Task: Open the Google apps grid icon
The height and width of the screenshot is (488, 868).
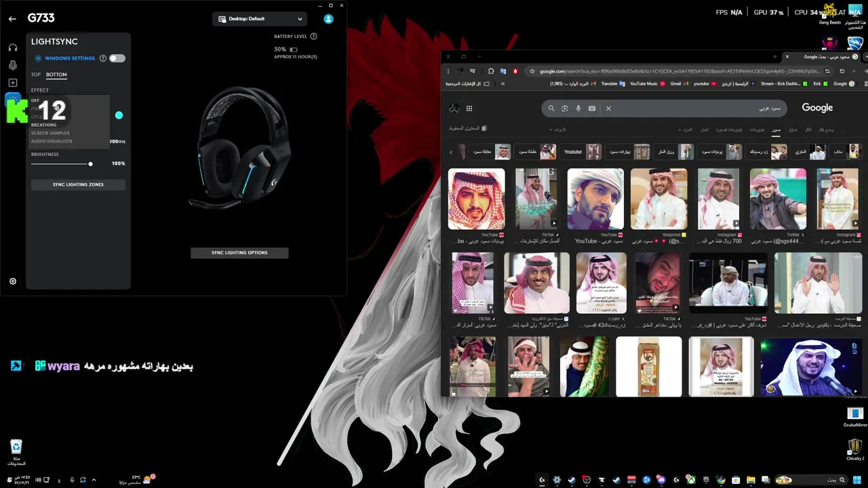Action: click(469, 108)
